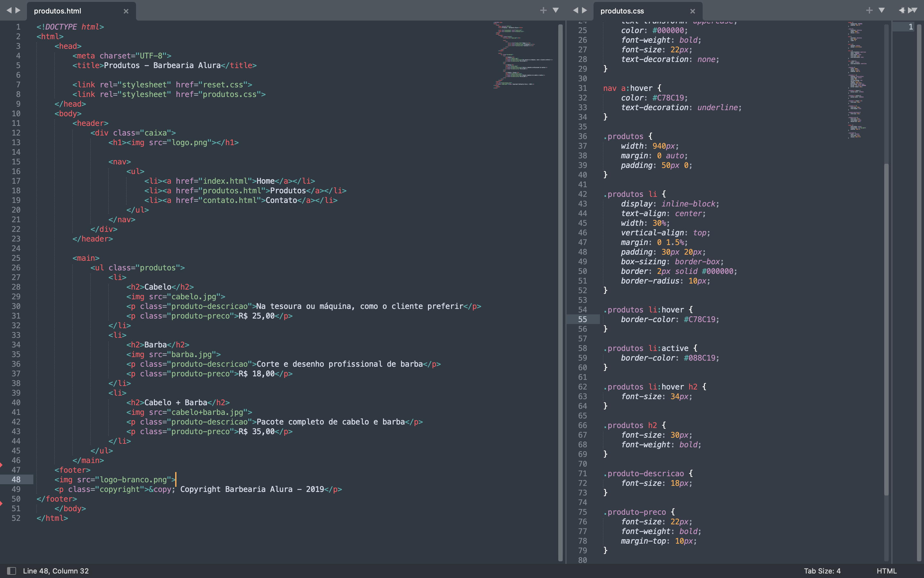Click the href="contato.html" attribute
The width and height of the screenshot is (924, 578).
(x=218, y=200)
